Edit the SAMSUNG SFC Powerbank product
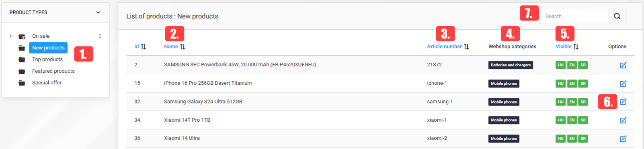Screen dimensions: 644x149 (623, 65)
